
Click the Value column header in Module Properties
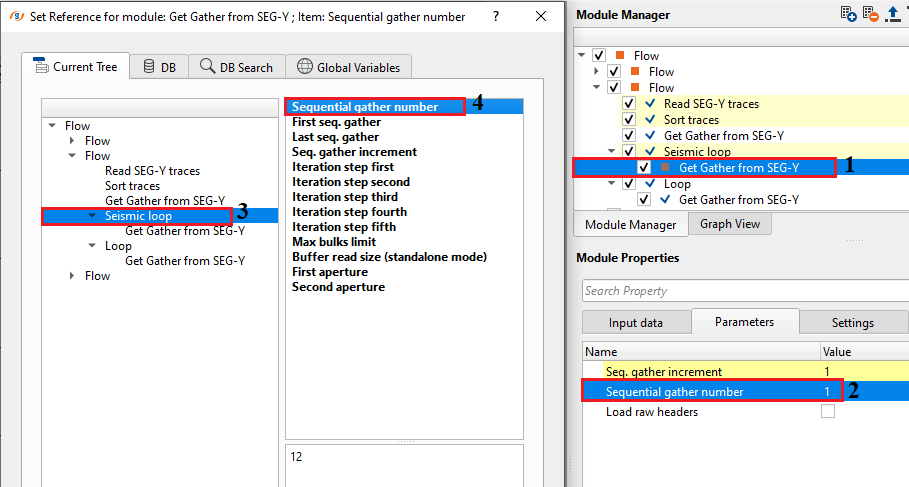(864, 352)
